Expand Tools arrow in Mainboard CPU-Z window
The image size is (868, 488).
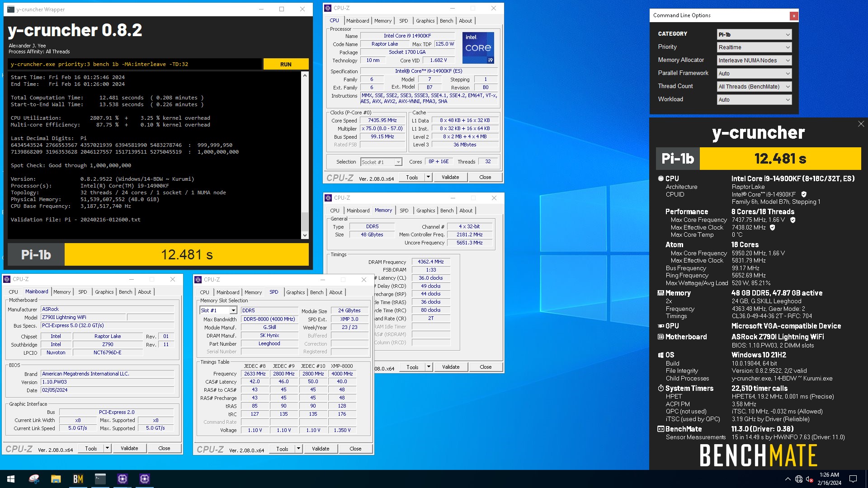click(x=107, y=448)
